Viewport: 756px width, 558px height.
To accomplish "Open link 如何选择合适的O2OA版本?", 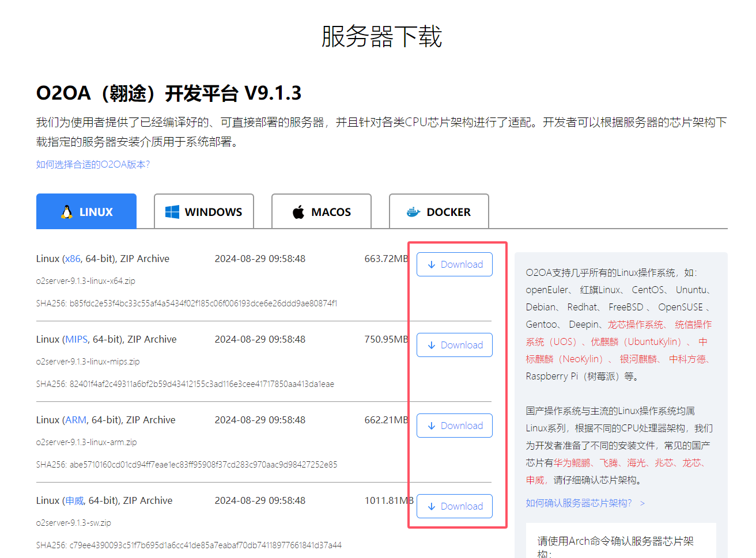I will point(93,165).
